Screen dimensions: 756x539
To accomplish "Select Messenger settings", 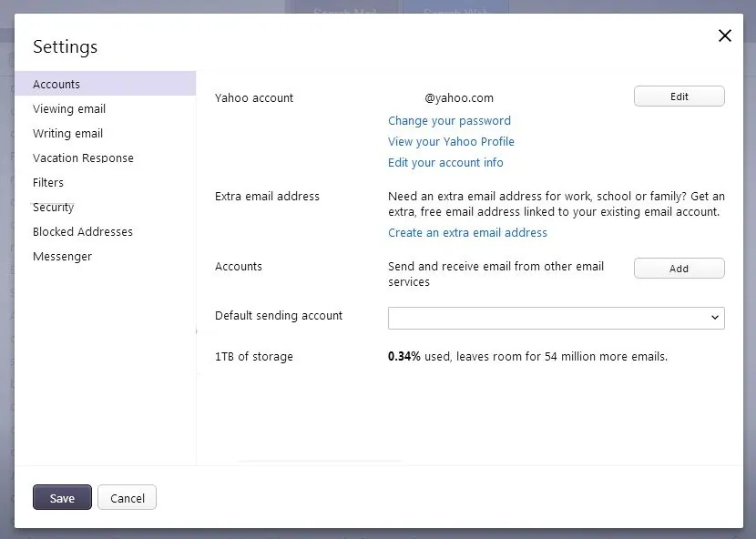I will click(x=62, y=256).
